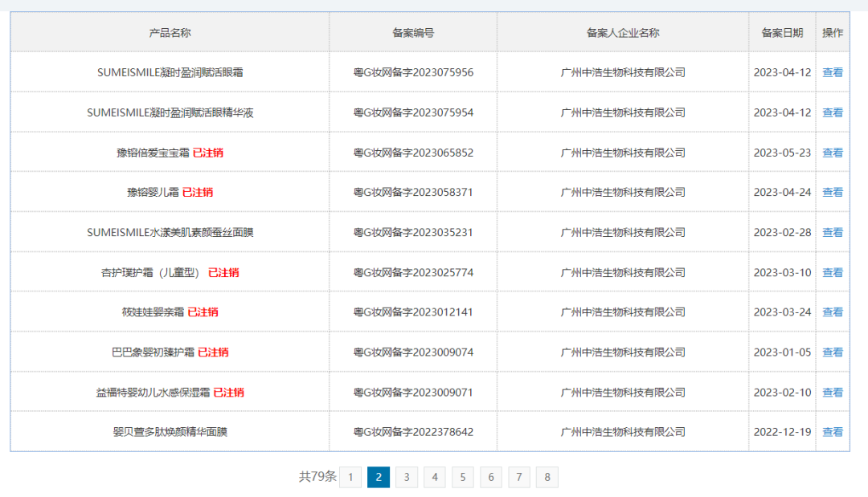This screenshot has width=868, height=497.
Task: Click 查看 for 豫镕婴儿霜 row
Action: pyautogui.click(x=833, y=193)
